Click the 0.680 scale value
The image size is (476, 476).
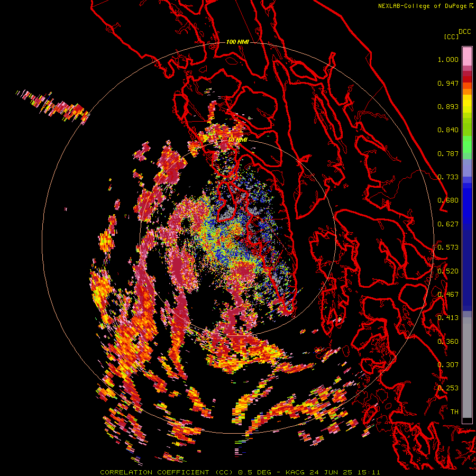(x=448, y=200)
